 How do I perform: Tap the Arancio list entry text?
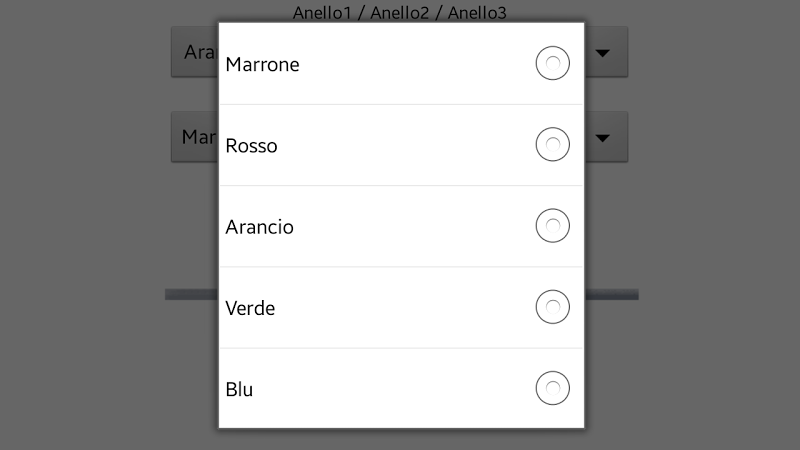click(x=259, y=227)
